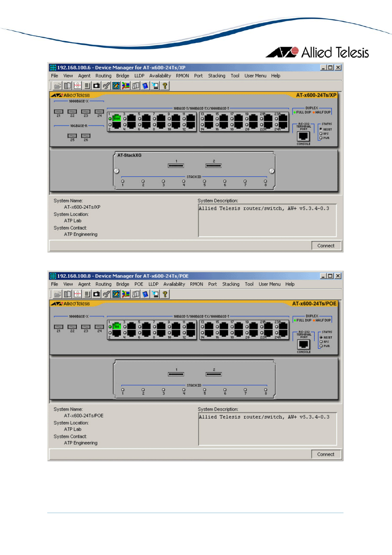Click the open folder icon in the 24Ts/POE window toolbar
The image size is (392, 555).
click(x=58, y=294)
